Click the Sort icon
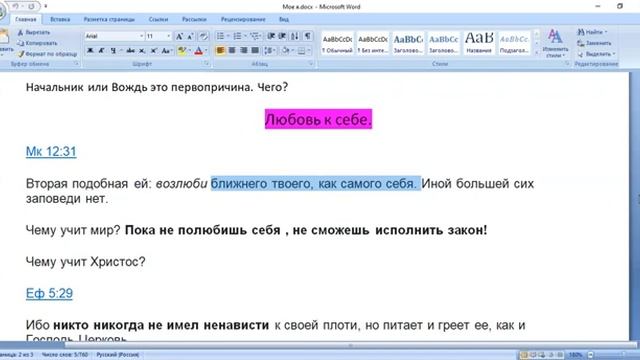This screenshot has height=360, width=640. pyautogui.click(x=295, y=36)
